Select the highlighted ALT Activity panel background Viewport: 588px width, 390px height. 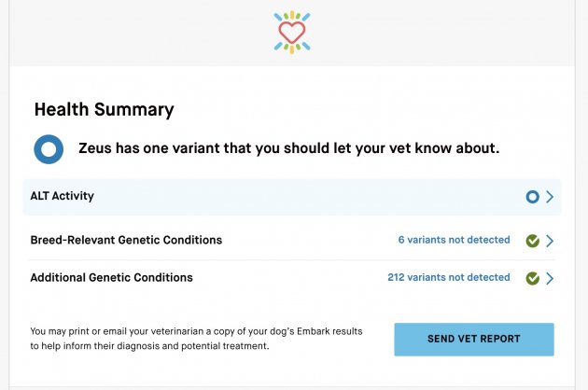pyautogui.click(x=292, y=197)
